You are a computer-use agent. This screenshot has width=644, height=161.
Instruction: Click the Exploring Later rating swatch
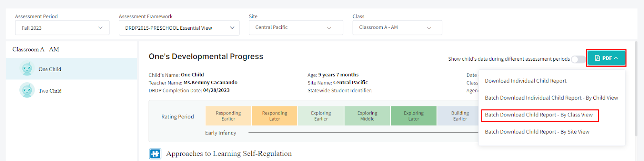pos(414,116)
